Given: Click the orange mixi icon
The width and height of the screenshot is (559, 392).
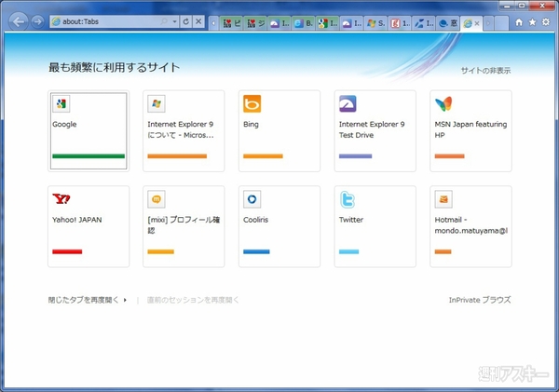Looking at the screenshot, I should click(157, 199).
